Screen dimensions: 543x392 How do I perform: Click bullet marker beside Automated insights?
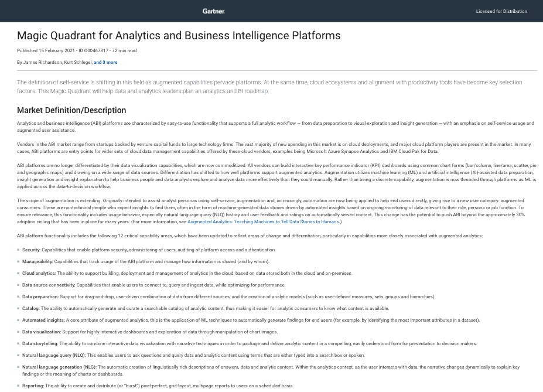pyautogui.click(x=18, y=320)
